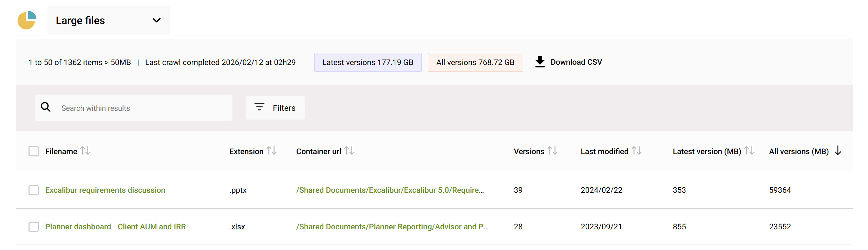
Task: Click the funnel icon in the Filters button
Action: point(259,107)
